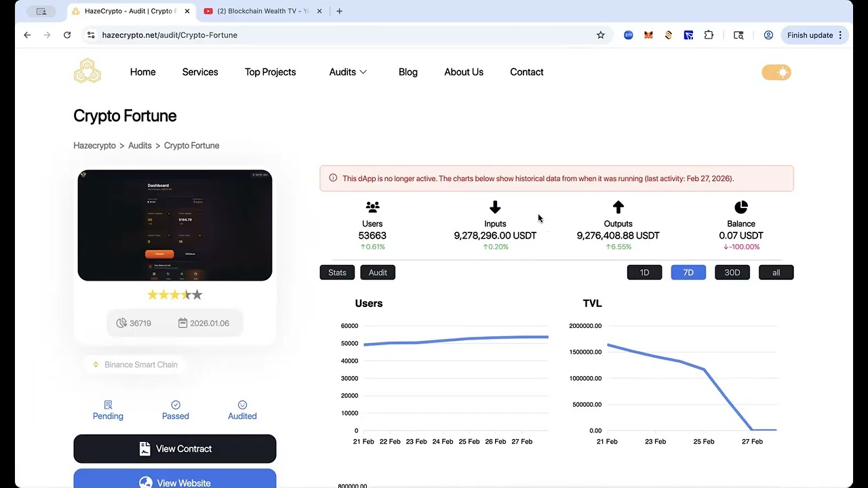Switch to the Stats tab

[337, 272]
